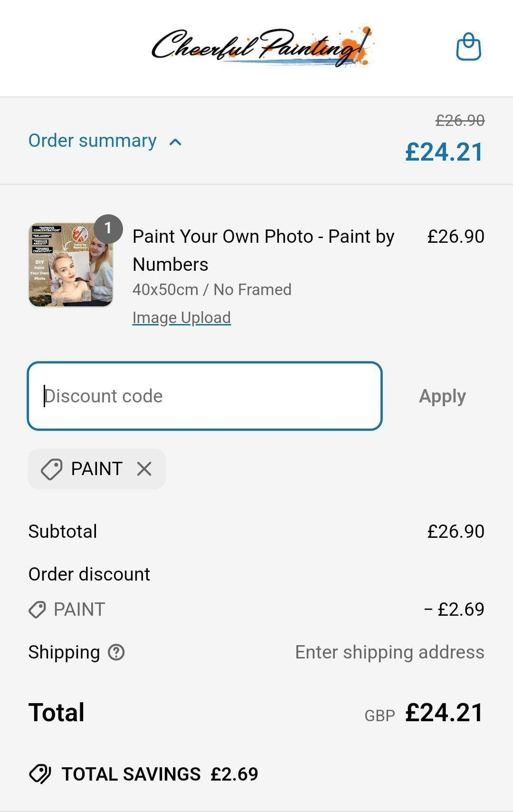
Task: Click the Cheerful Painting logo
Action: (262, 47)
